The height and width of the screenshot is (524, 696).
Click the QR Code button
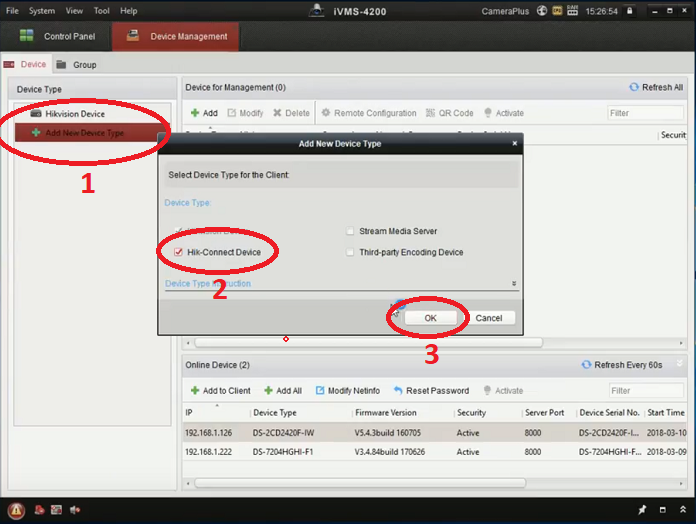pyautogui.click(x=449, y=113)
